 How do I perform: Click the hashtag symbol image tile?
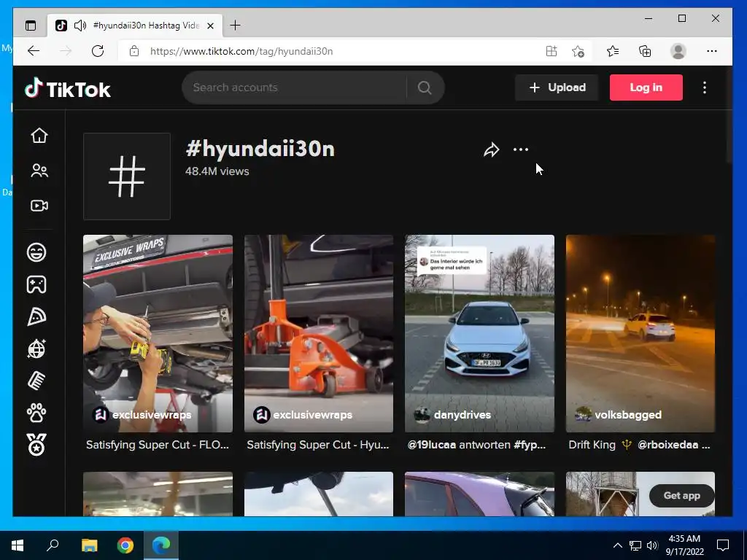127,176
